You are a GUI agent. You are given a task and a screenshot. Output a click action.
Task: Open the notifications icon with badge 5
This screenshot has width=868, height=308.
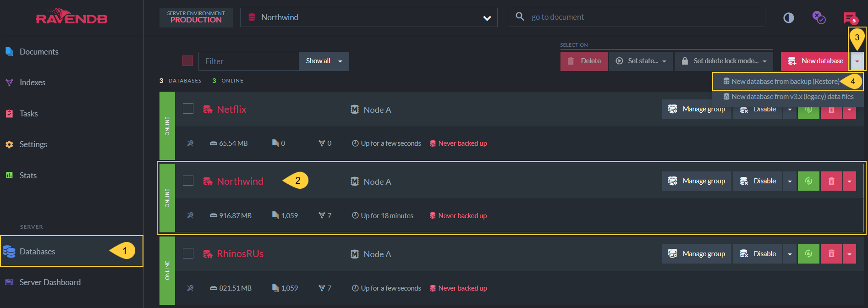(851, 18)
